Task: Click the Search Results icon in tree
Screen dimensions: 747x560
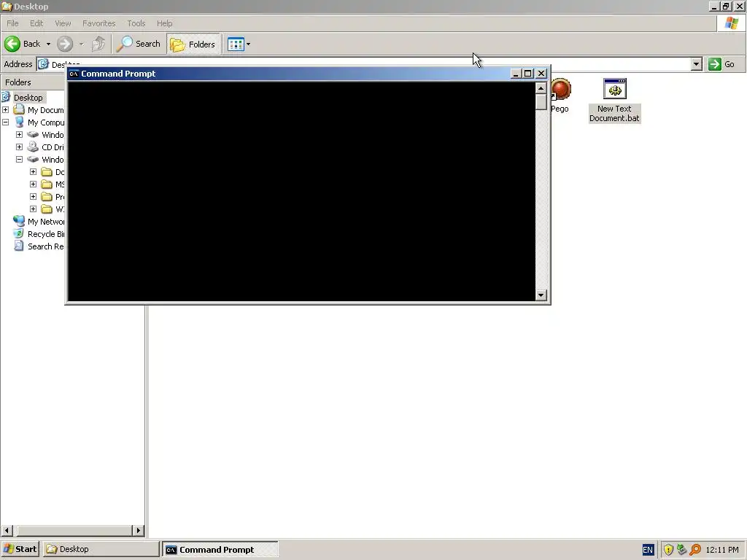Action: pos(19,246)
